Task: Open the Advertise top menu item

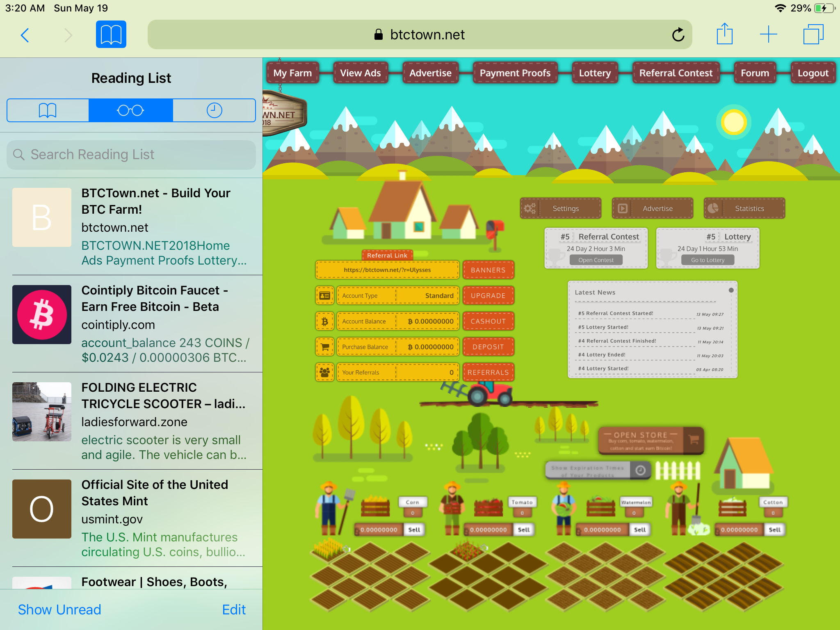Action: tap(430, 73)
